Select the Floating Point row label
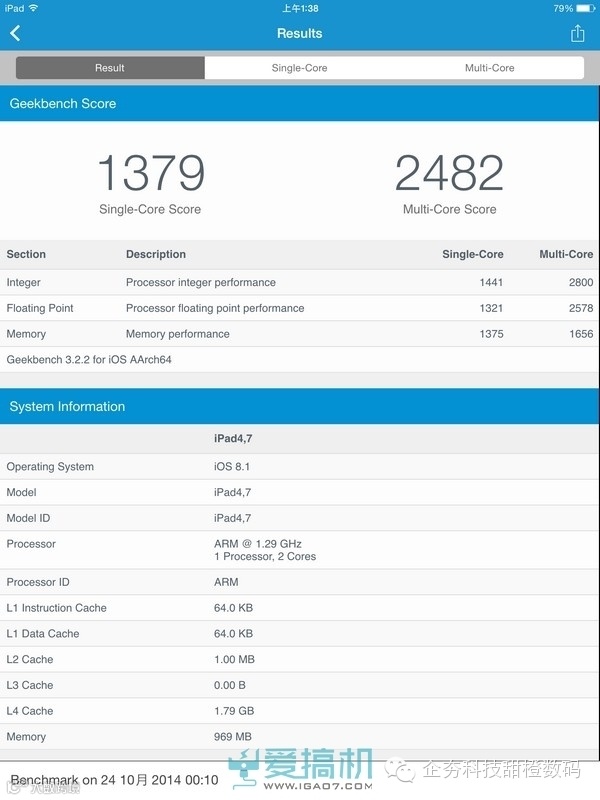Screen dimensions: 600x800 pyautogui.click(x=40, y=308)
